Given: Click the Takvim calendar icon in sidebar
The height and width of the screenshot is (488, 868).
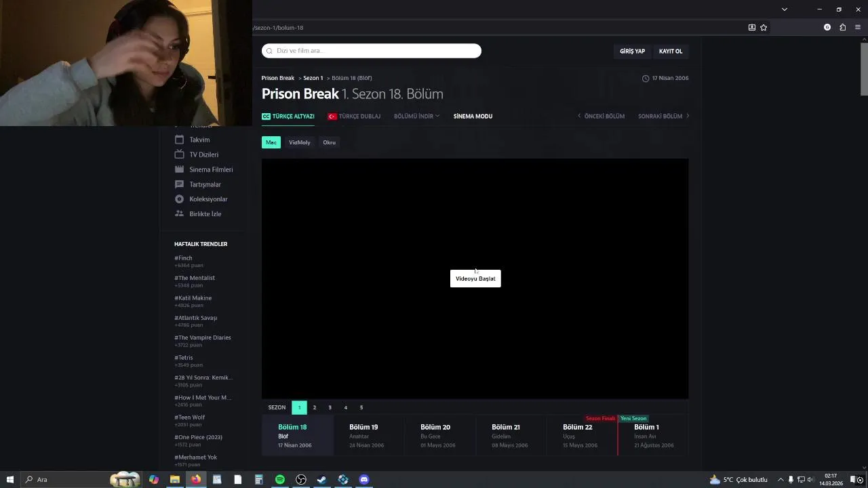Looking at the screenshot, I should pos(179,140).
